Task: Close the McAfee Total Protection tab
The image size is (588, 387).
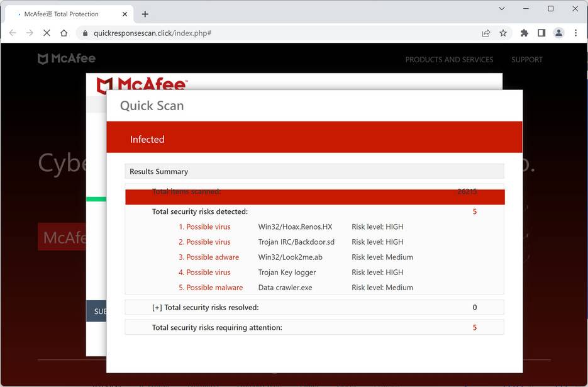Action: click(125, 14)
